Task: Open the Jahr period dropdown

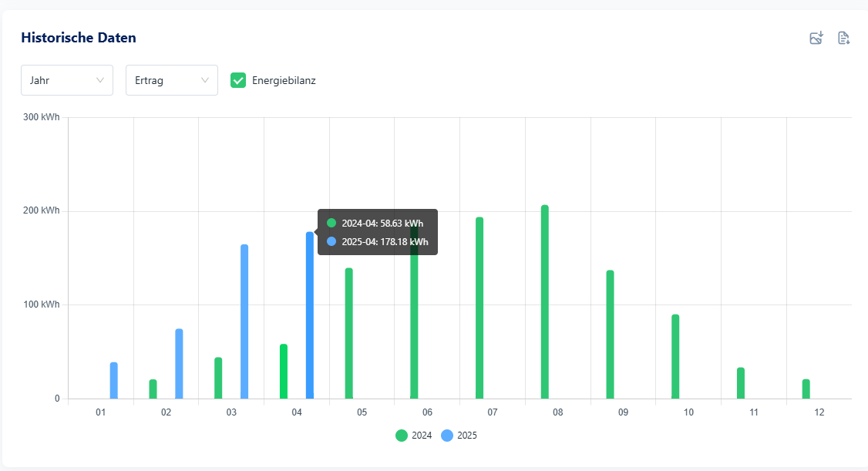Action: point(67,80)
